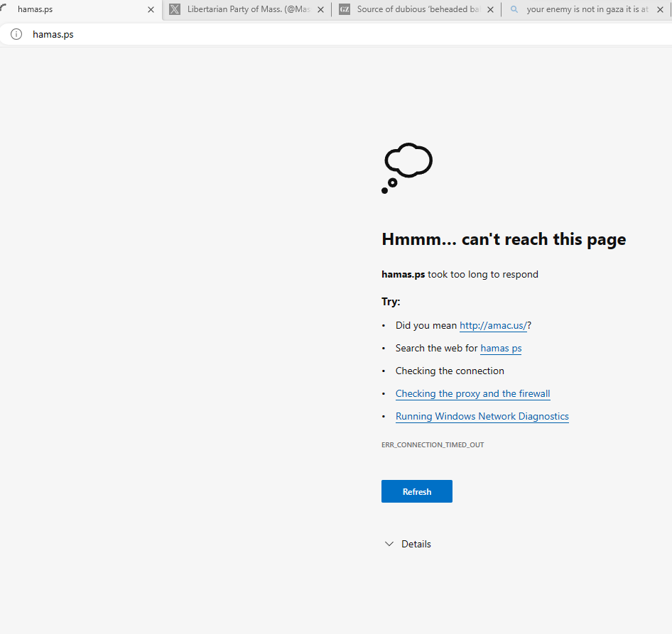The width and height of the screenshot is (672, 634).
Task: Click the search magnifier icon on the last tab
Action: 514,9
